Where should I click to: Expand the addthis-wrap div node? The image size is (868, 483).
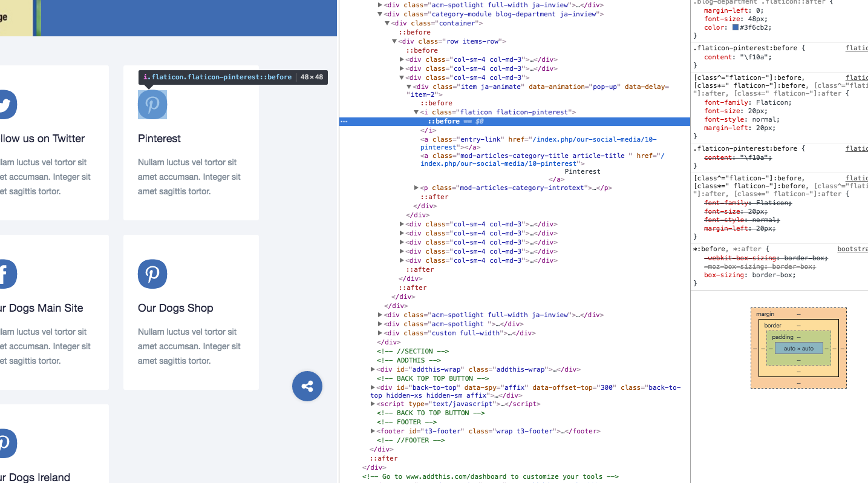pyautogui.click(x=373, y=369)
